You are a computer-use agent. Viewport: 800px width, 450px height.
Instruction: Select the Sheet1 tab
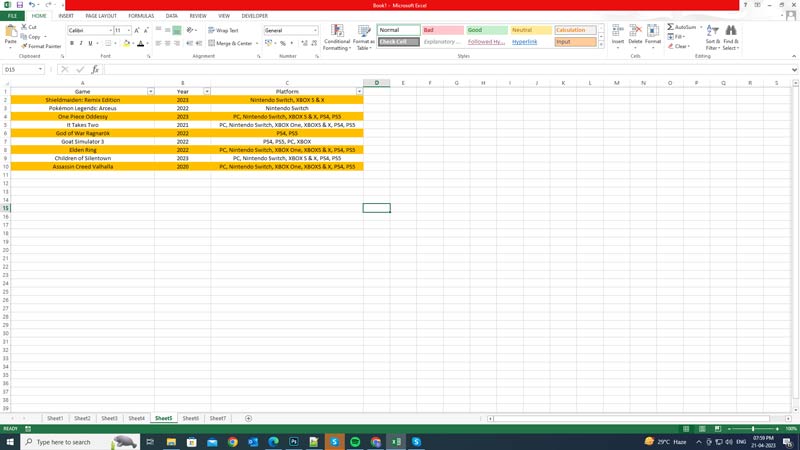point(55,418)
